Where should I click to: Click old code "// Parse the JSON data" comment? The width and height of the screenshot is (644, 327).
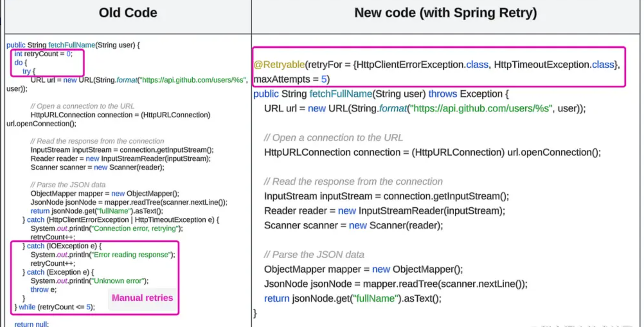coord(68,185)
